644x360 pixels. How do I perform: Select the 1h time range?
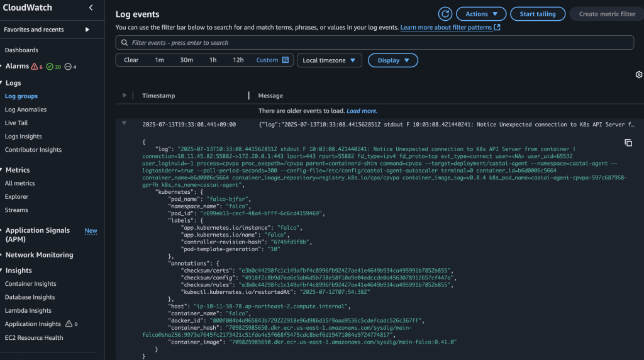point(213,60)
